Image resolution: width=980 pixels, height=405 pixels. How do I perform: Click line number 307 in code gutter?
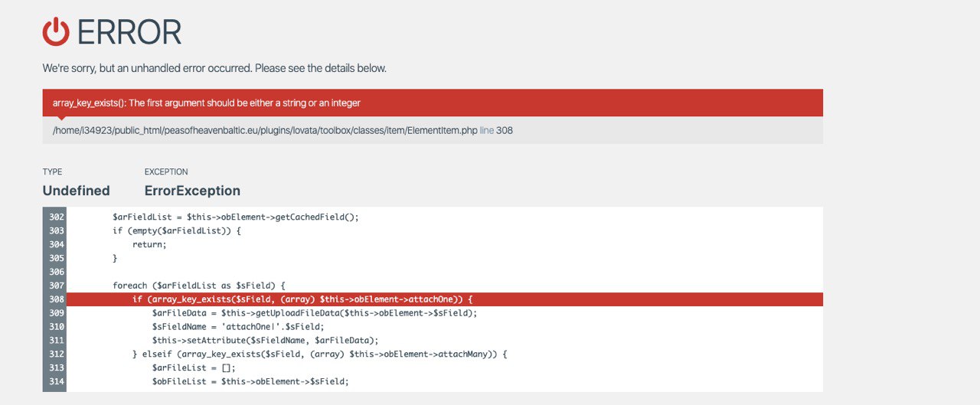click(56, 286)
